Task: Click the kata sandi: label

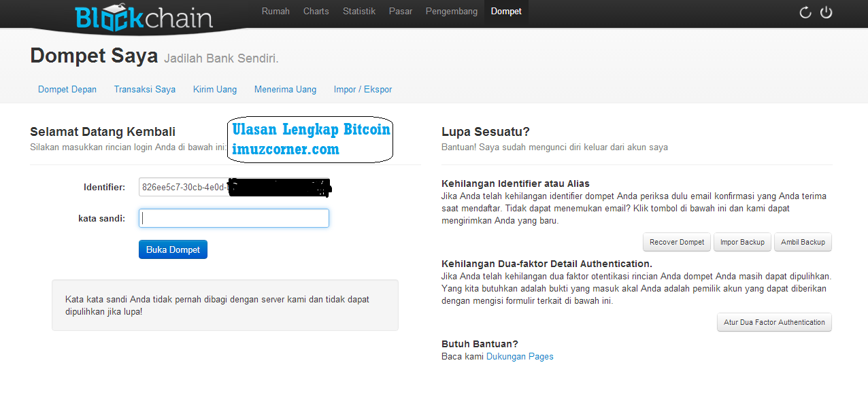Action: pyautogui.click(x=102, y=218)
